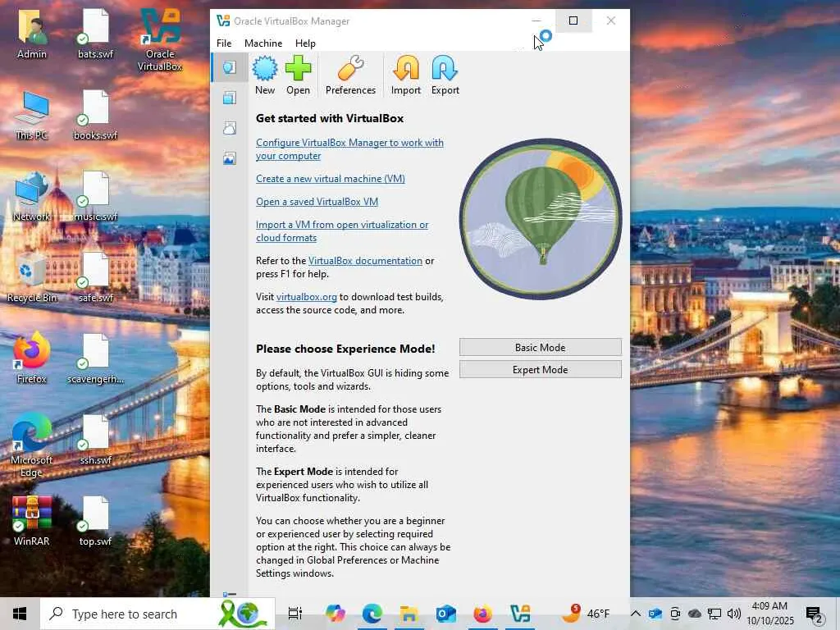840x630 pixels.
Task: Click the VirtualBox taskbar button
Action: 519,614
